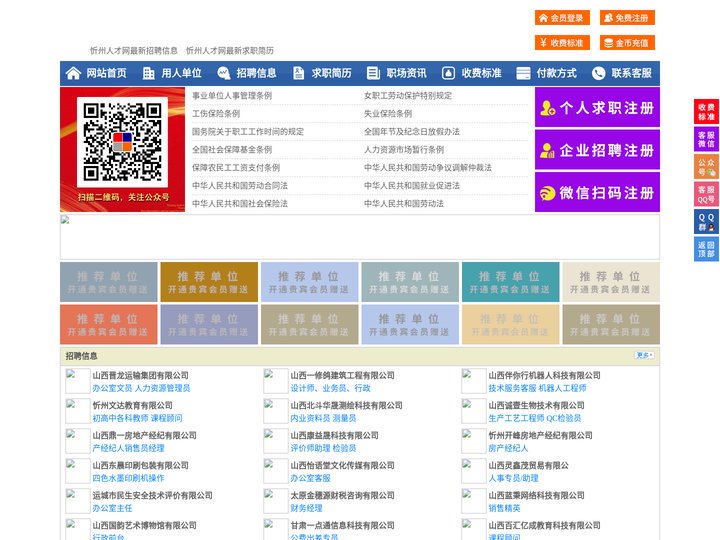The image size is (720, 540).
Task: Open 中华人民共和国劳动合同法 link
Action: tap(240, 186)
